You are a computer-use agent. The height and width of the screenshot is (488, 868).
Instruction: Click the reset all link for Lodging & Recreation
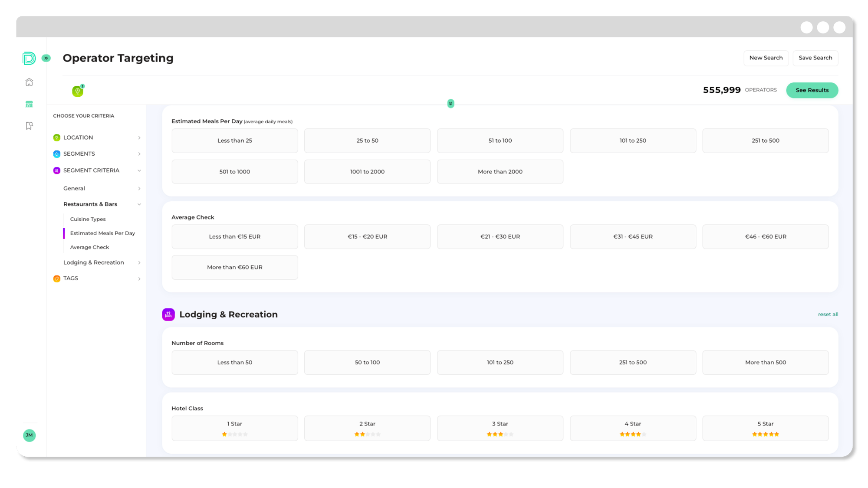[828, 314]
